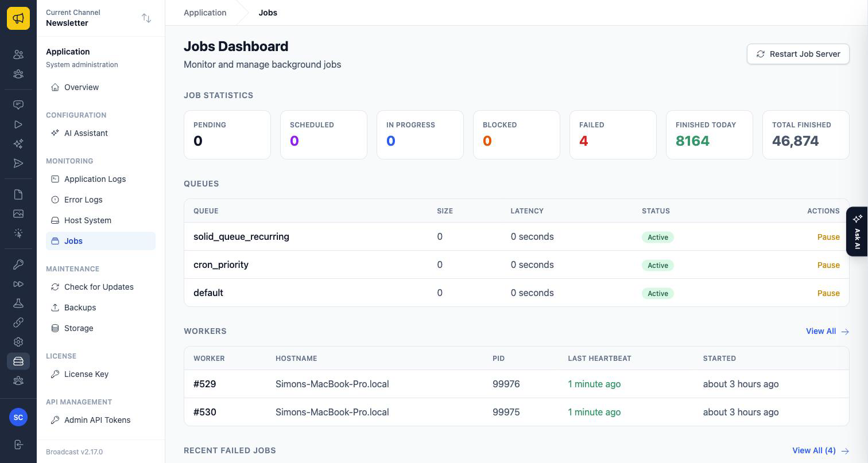Open the blank document page icon
This screenshot has width=868, height=463.
(18, 194)
